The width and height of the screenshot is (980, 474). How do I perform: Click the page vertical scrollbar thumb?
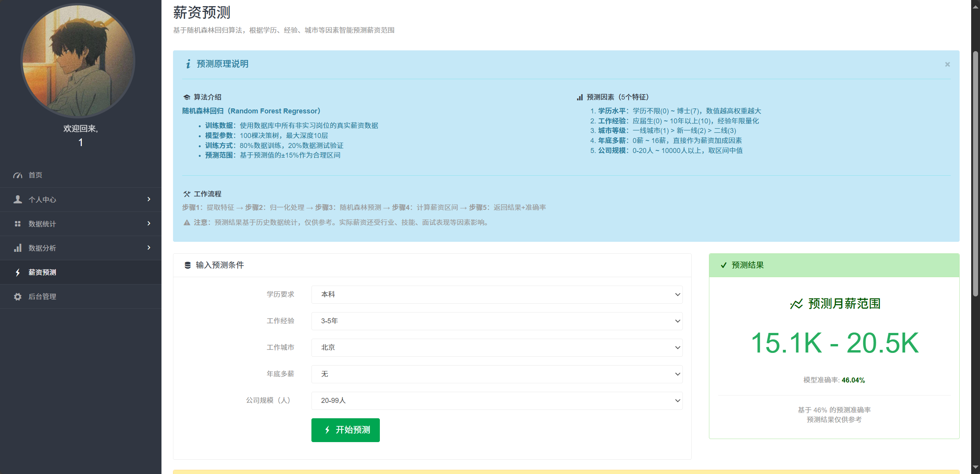(975, 173)
